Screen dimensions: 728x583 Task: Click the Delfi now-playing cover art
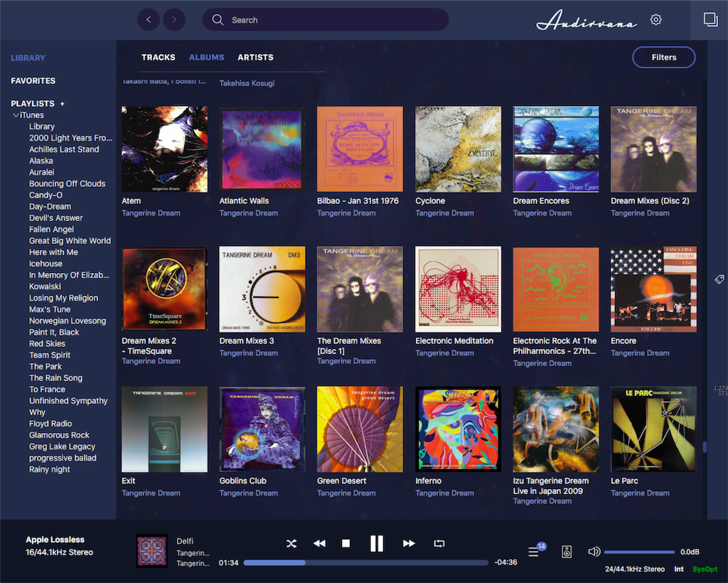pyautogui.click(x=151, y=551)
